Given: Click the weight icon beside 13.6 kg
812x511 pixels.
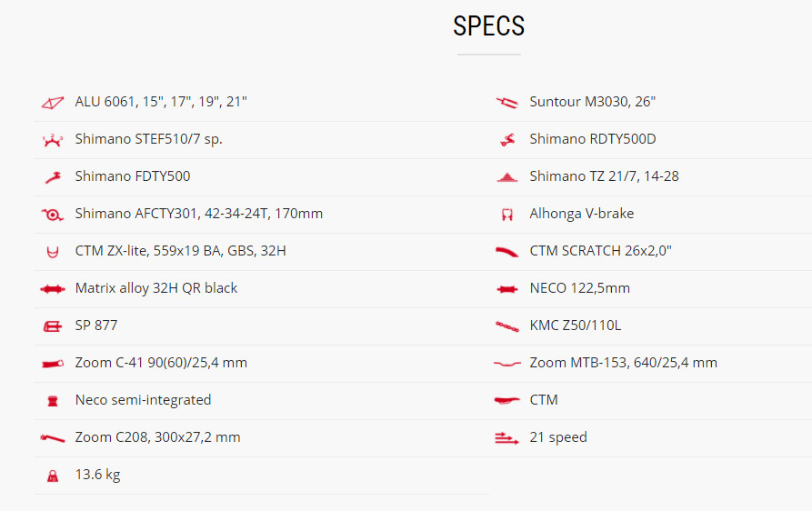Looking at the screenshot, I should pyautogui.click(x=53, y=476).
